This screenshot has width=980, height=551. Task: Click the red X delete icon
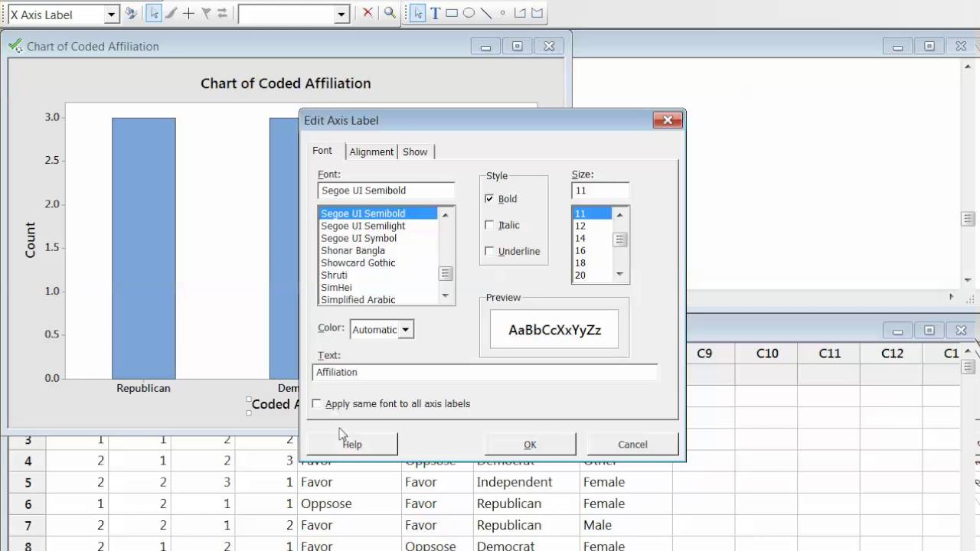tap(367, 13)
